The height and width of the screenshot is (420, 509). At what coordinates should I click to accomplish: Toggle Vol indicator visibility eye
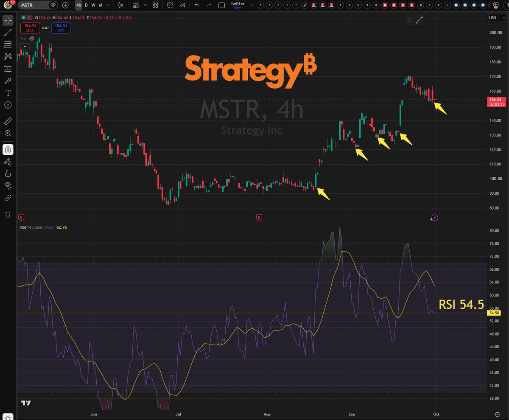point(32,38)
